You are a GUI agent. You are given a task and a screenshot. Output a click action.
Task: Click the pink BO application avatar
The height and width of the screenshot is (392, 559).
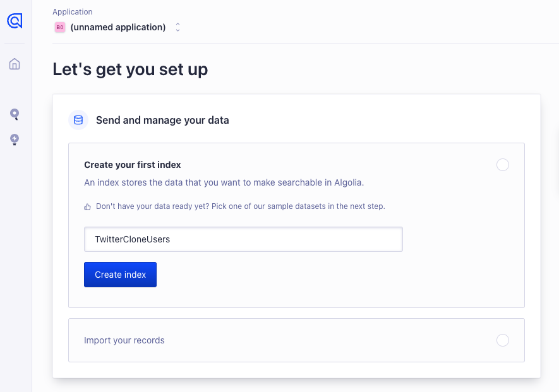pyautogui.click(x=60, y=27)
